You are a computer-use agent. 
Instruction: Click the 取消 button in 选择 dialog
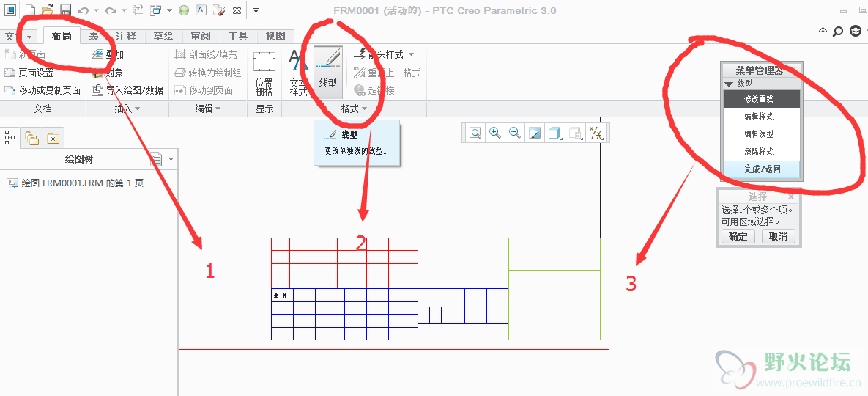[x=778, y=236]
